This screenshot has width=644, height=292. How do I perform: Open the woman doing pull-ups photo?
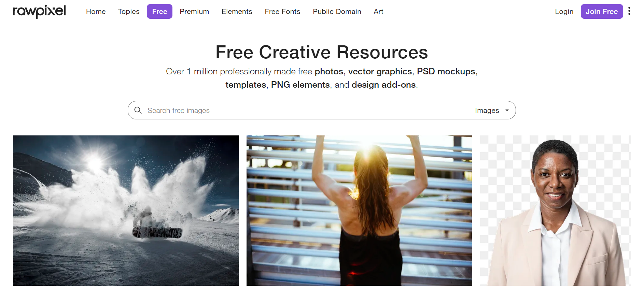[x=359, y=210]
